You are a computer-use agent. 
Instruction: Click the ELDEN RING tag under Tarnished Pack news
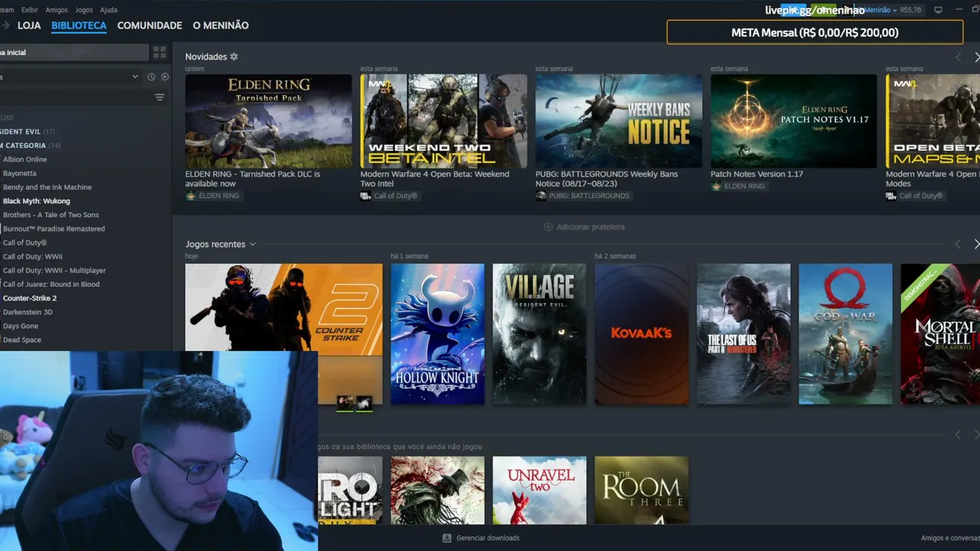click(213, 196)
